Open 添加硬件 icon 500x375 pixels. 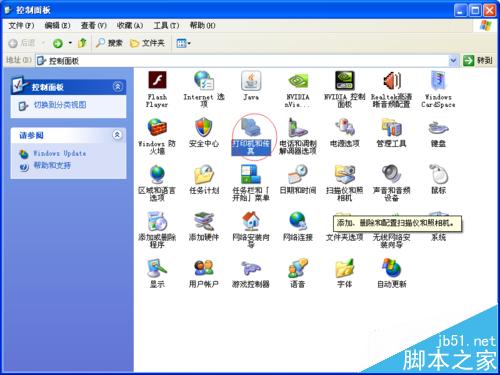(204, 221)
